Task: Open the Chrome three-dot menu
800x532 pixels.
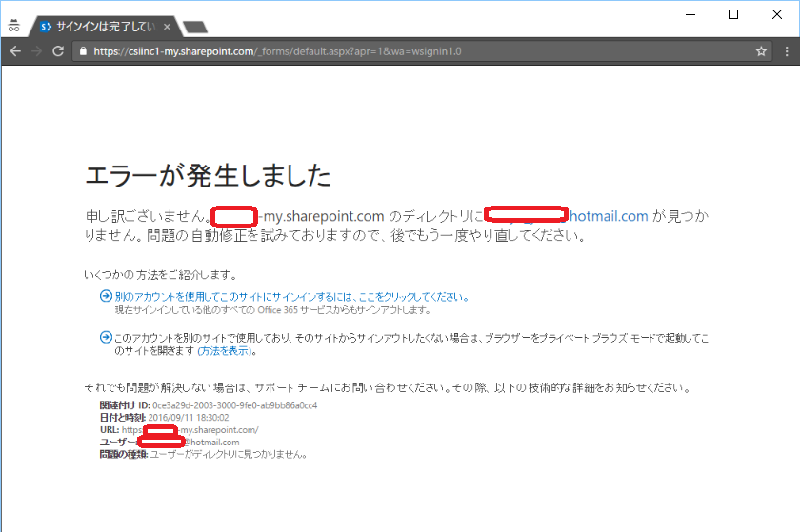Action: 787,51
